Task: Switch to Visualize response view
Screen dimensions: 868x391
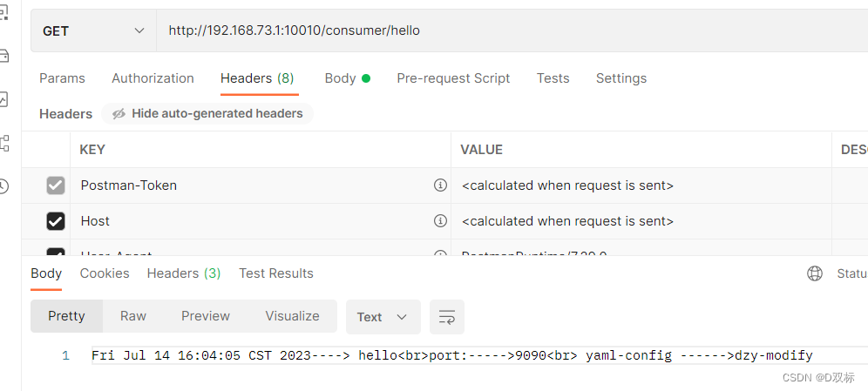Action: point(292,316)
